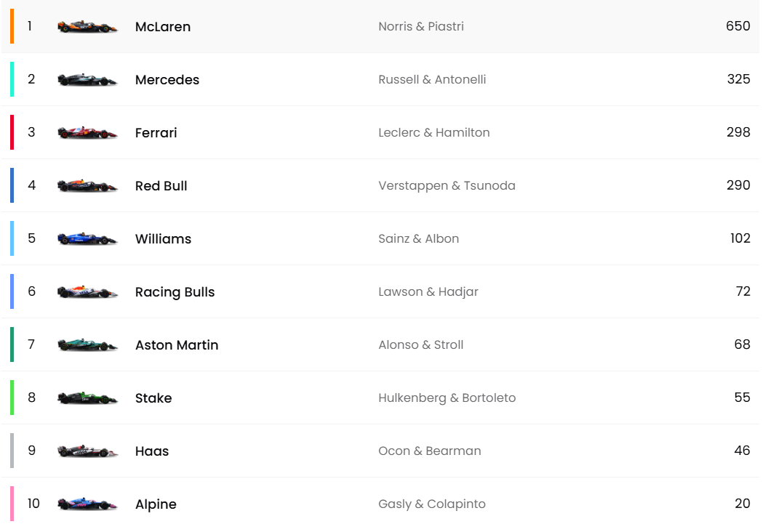Click the Williams 102 points value

(740, 238)
